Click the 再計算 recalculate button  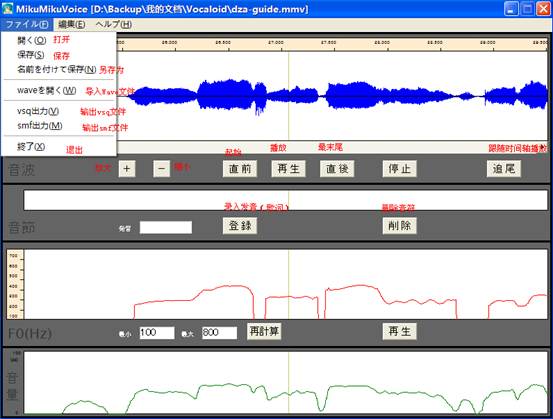264,332
